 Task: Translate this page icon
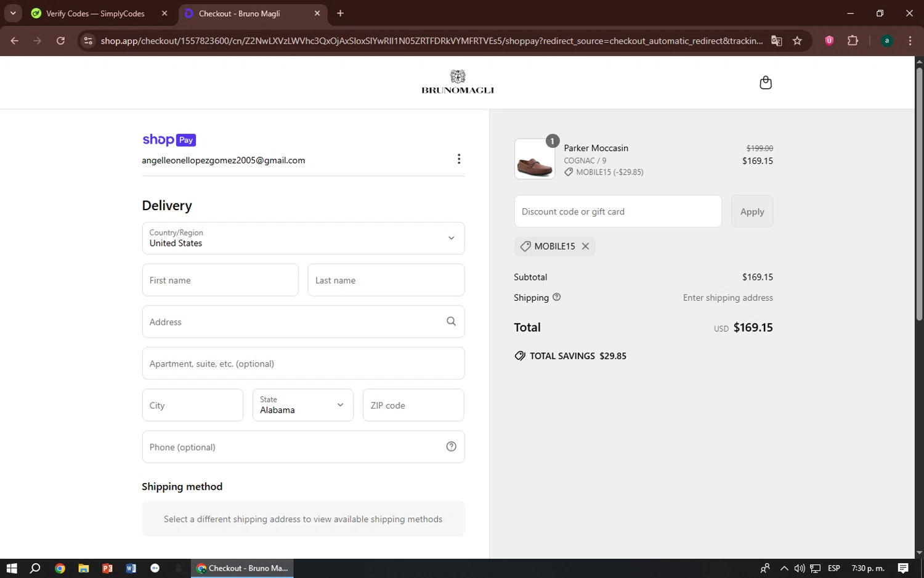(777, 41)
